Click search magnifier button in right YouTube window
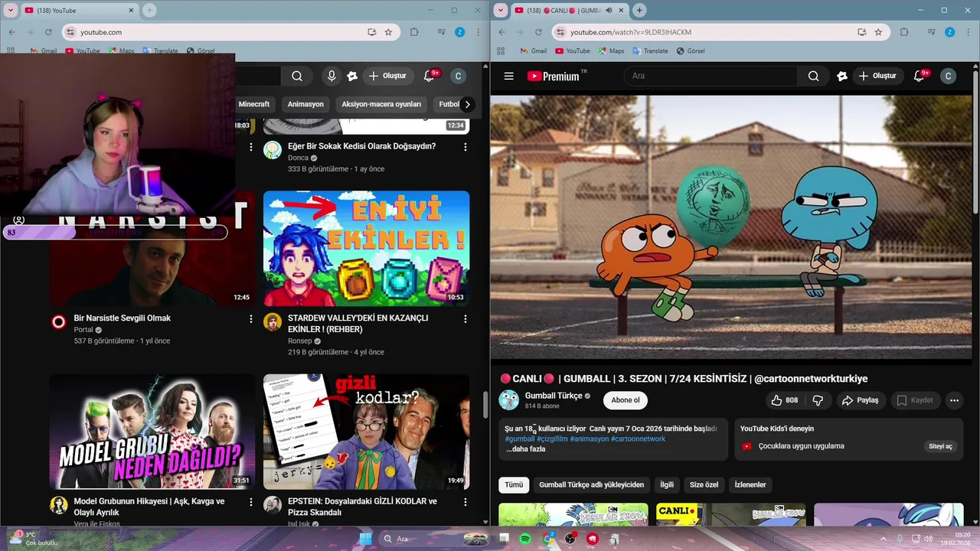The height and width of the screenshot is (551, 980). (813, 76)
